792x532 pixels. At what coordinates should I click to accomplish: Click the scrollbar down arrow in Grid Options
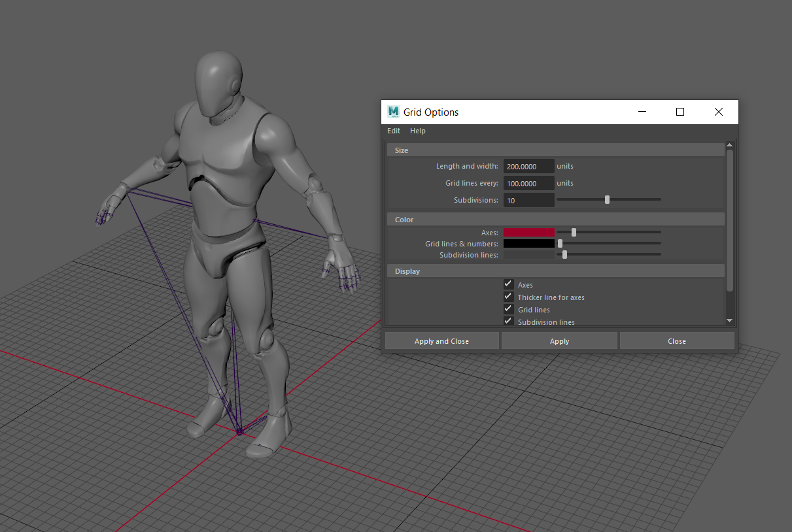[730, 320]
